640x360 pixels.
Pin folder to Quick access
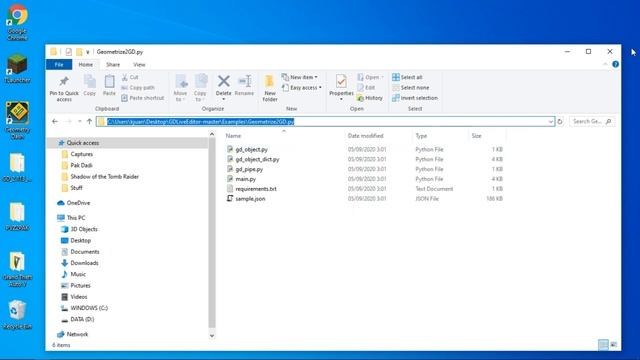tap(64, 88)
